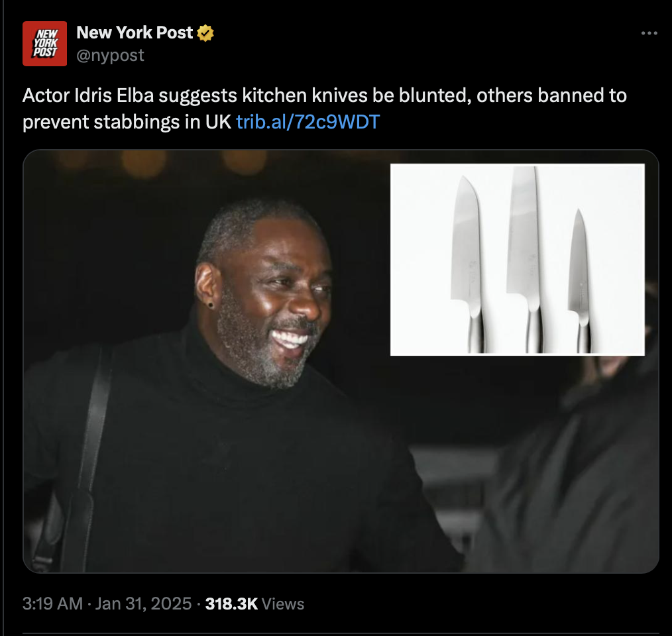Open the New York Post profile avatar

(x=44, y=43)
